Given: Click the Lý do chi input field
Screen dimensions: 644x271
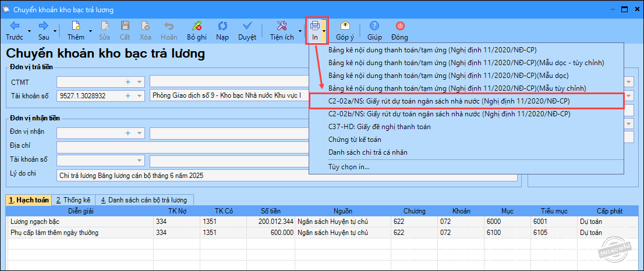Looking at the screenshot, I should (x=286, y=176).
